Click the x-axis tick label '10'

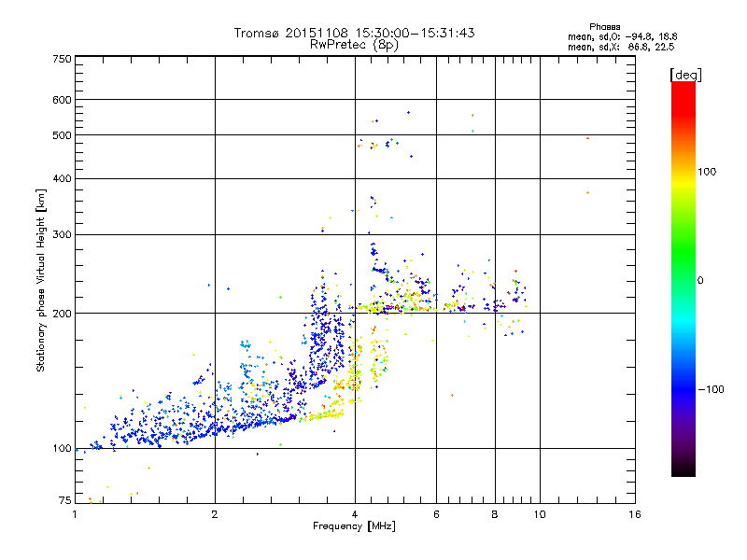540,514
